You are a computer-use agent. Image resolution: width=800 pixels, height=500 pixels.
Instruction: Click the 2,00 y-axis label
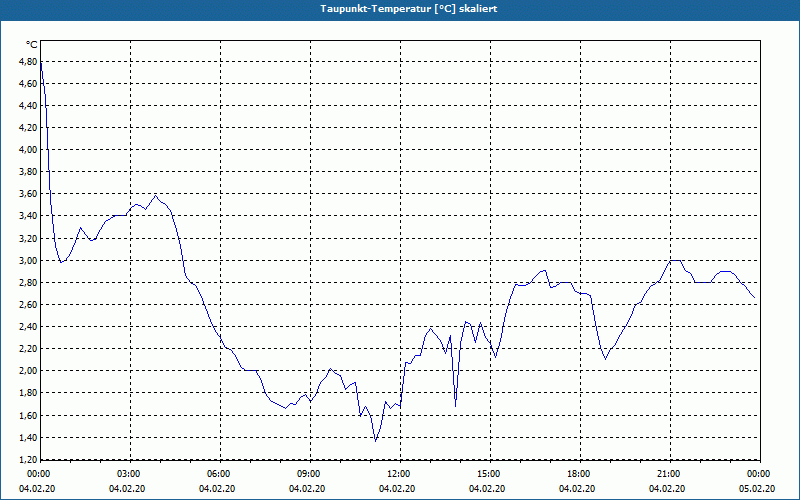28,371
